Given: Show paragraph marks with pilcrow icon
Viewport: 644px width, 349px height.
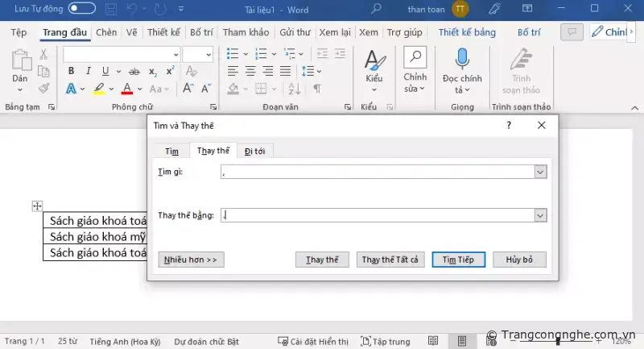Looking at the screenshot, I should [x=317, y=89].
